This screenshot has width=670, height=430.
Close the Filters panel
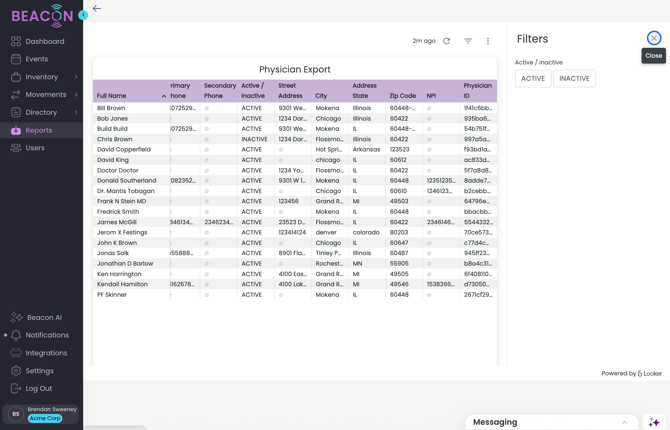(654, 38)
